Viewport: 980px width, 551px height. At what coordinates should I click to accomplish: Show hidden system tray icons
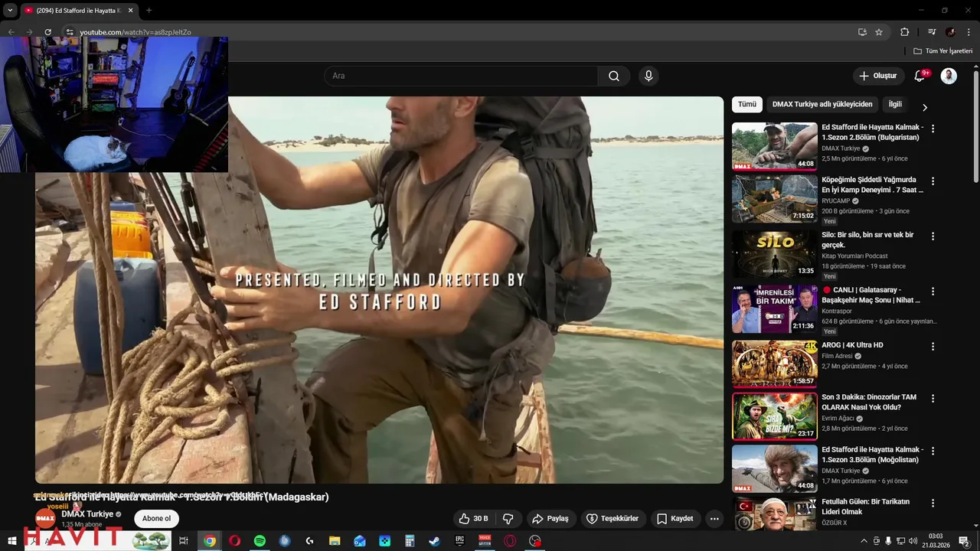coord(864,541)
